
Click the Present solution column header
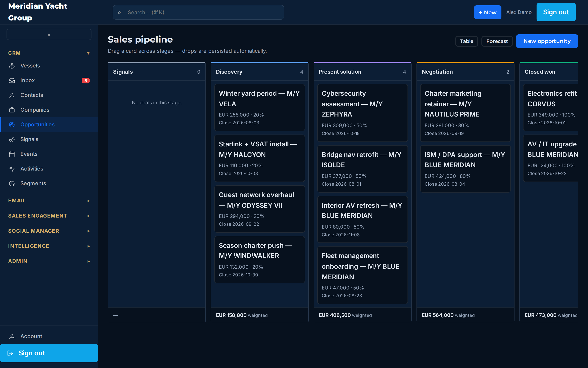[362, 72]
